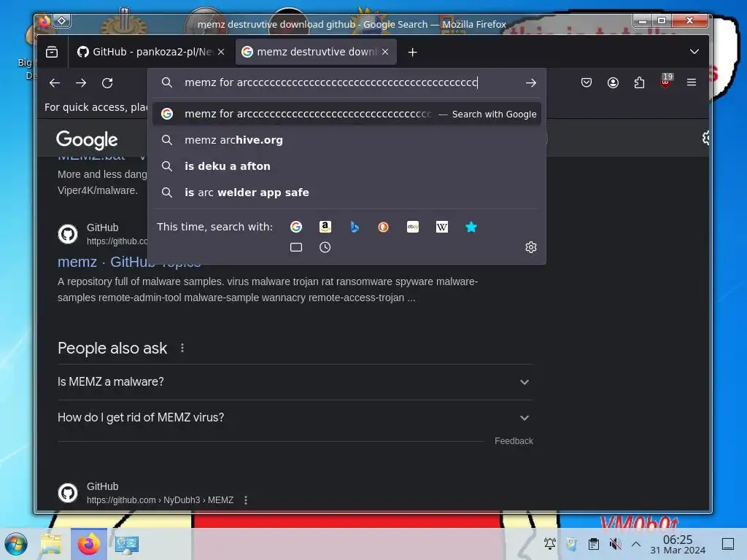
Task: Open the Firefox View tab list icon
Action: click(52, 52)
